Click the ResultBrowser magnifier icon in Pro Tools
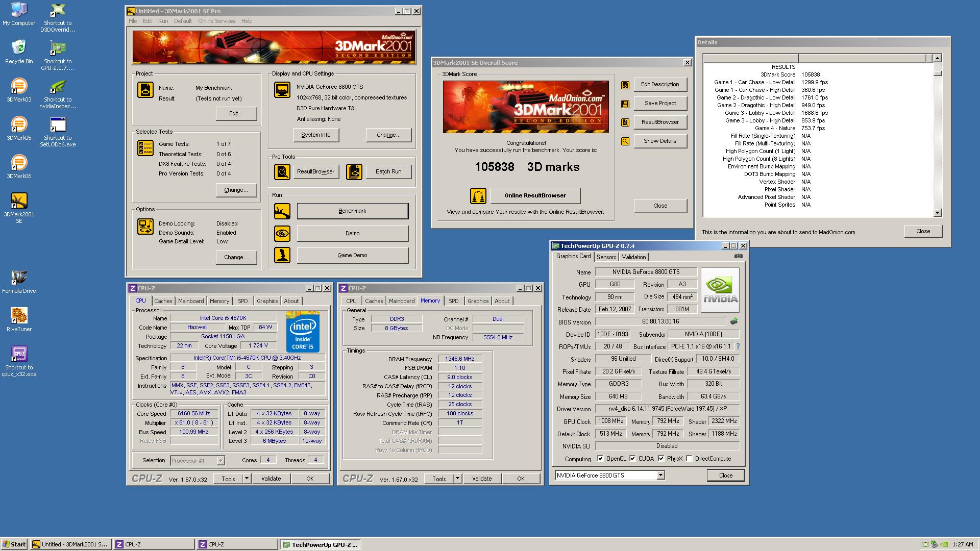 pyautogui.click(x=282, y=172)
